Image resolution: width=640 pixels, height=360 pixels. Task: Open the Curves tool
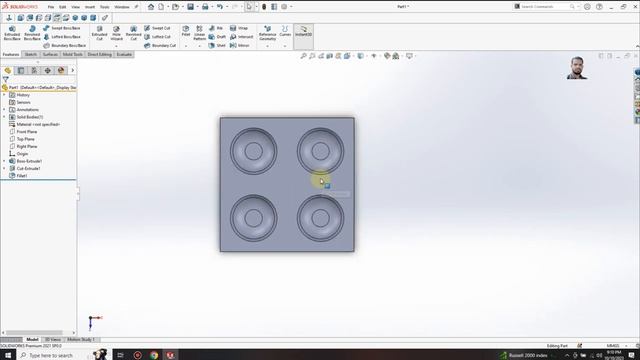pyautogui.click(x=285, y=31)
